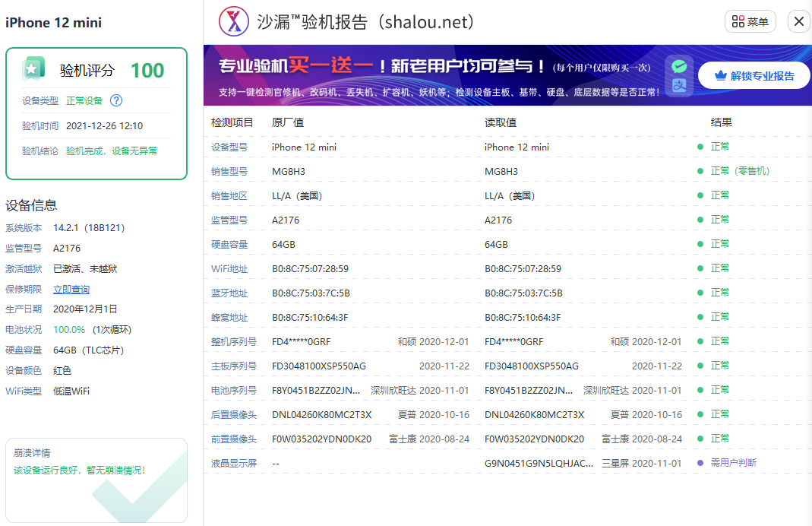
Task: Click the factory value MG8H3
Action: 289,172
